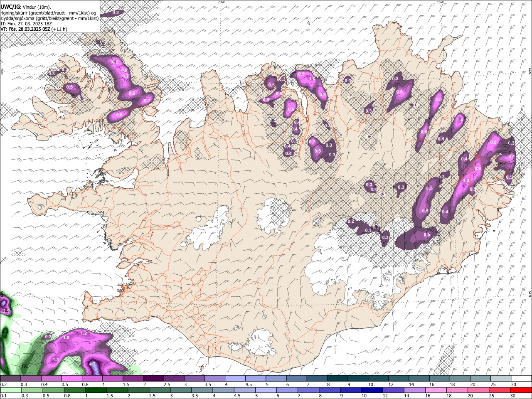Click the 1.2 snowfall value offshore southwest
Screen dimensions: 532x399
tap(83, 333)
